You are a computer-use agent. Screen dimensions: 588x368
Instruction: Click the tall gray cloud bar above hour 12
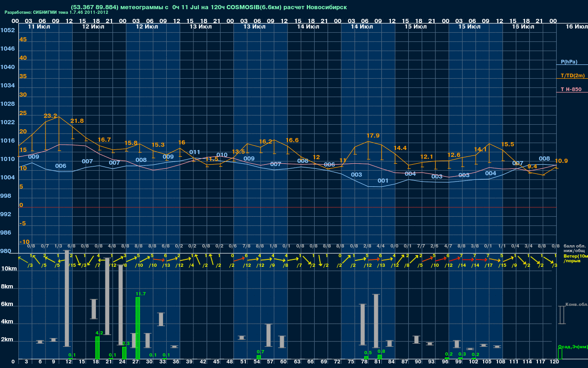point(67,298)
